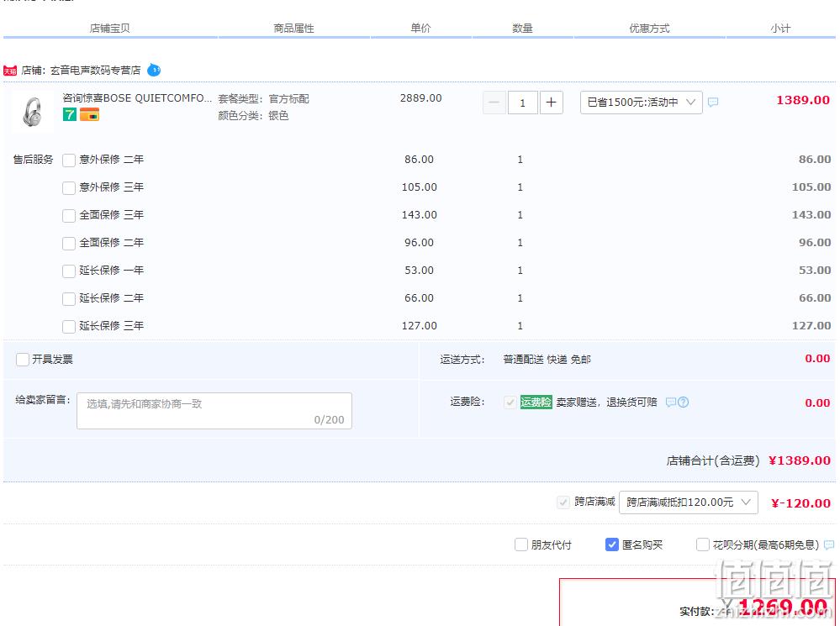Screen dimensions: 840x626
Task: Check 延长保修 三年 service option
Action: (69, 327)
